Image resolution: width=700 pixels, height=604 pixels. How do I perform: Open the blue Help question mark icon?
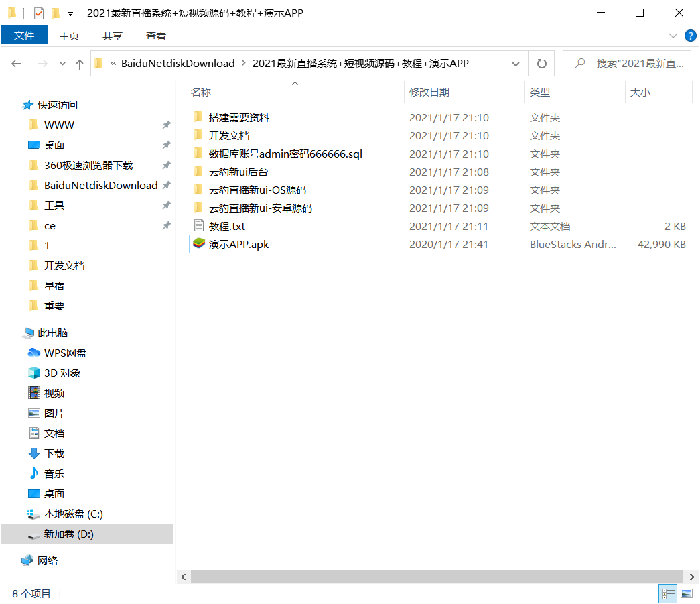(691, 36)
